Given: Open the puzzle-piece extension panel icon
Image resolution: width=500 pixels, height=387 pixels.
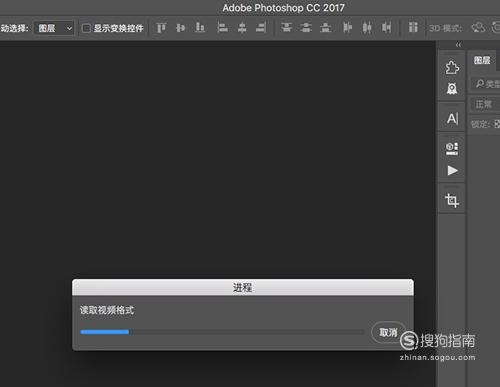Looking at the screenshot, I should 452,67.
